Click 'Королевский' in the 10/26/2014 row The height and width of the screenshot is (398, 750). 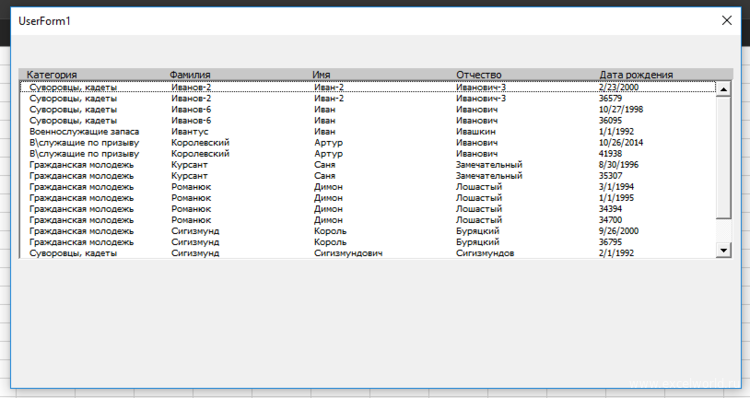[200, 143]
